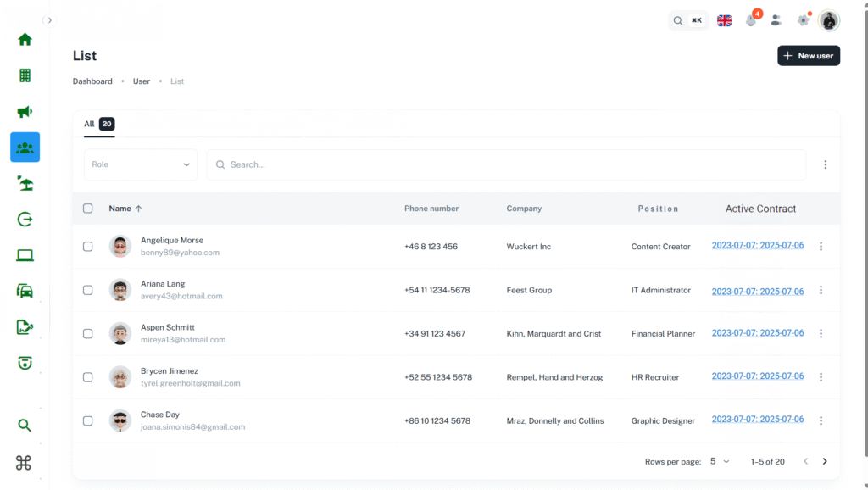Check the select-all checkbox in header row

88,209
